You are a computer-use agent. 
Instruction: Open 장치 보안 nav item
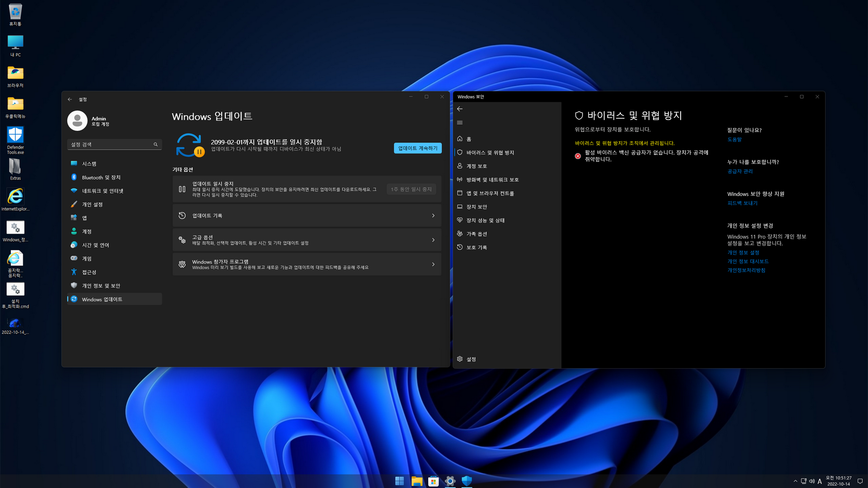pyautogui.click(x=507, y=206)
